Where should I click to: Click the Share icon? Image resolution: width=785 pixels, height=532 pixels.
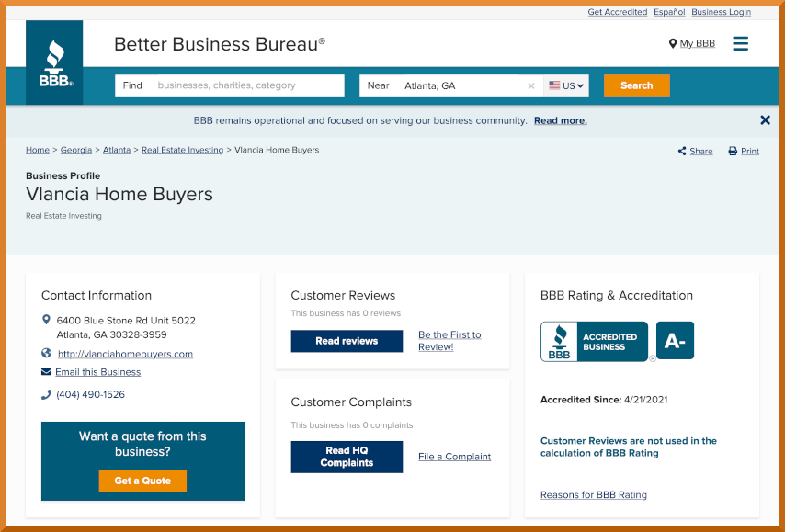[682, 151]
